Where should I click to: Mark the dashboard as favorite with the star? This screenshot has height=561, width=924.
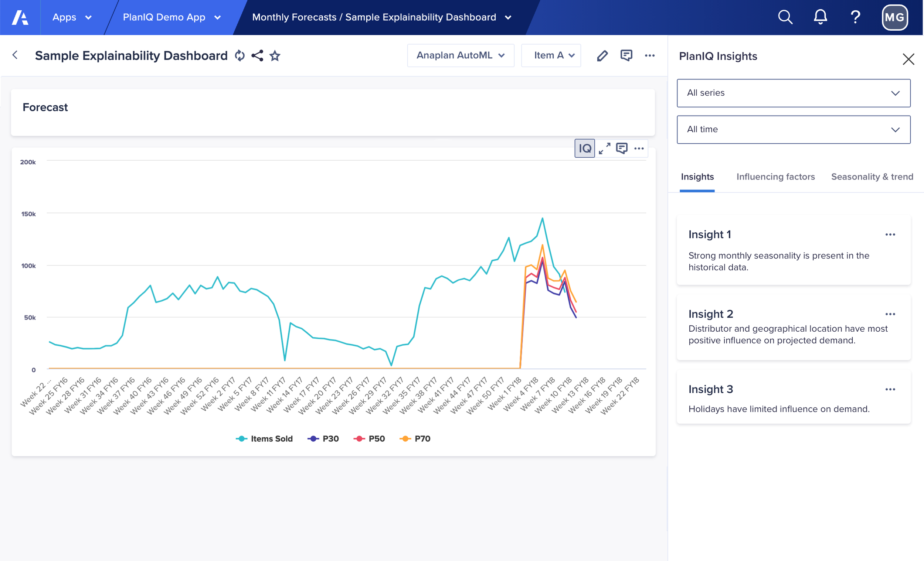(275, 55)
